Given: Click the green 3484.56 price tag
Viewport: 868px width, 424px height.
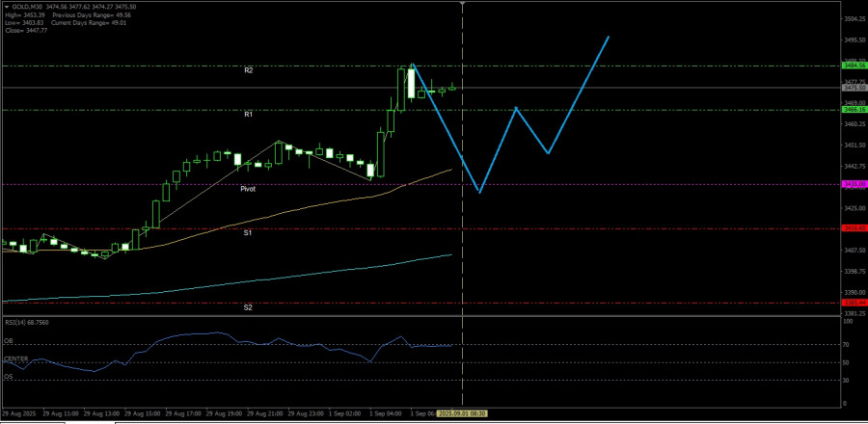Looking at the screenshot, I should [x=854, y=66].
